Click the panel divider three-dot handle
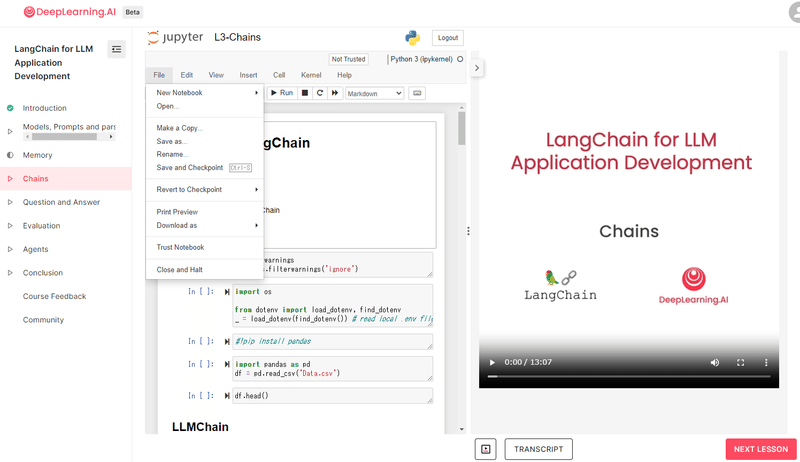Viewport: 800px width, 462px height. pos(468,231)
